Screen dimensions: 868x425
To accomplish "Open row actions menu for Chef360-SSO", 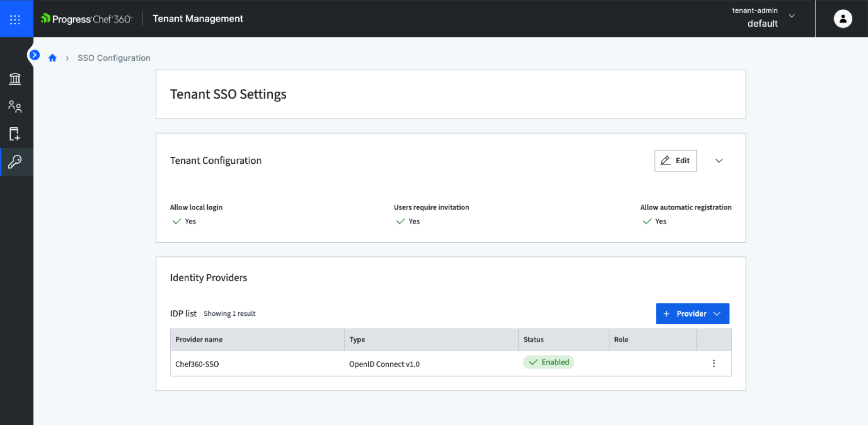I will (x=714, y=363).
